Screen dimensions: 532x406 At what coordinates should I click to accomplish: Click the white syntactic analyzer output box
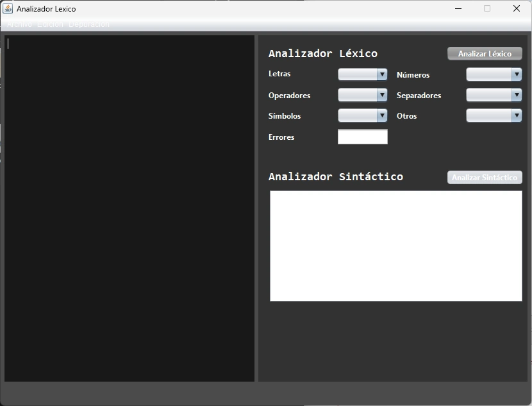[395, 246]
